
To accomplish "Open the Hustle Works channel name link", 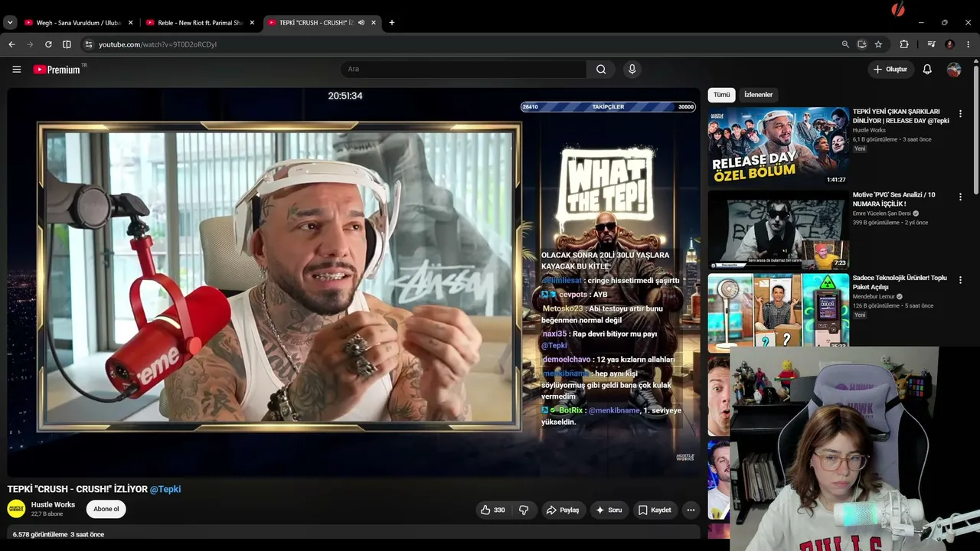I will (x=53, y=505).
